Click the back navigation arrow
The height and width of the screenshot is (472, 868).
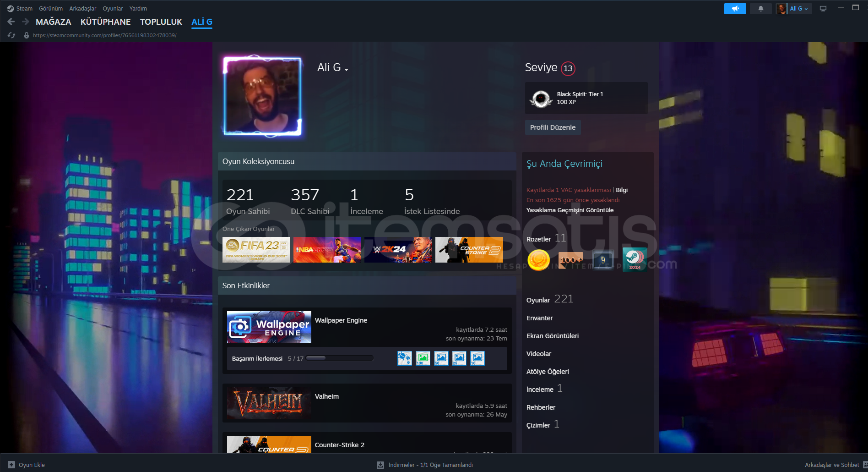(11, 22)
